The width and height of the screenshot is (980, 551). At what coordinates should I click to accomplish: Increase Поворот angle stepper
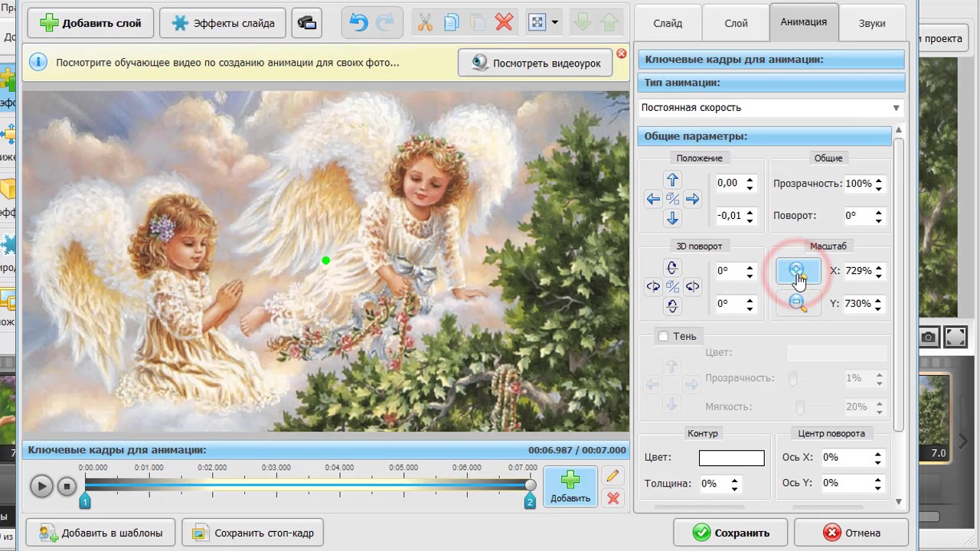click(878, 212)
